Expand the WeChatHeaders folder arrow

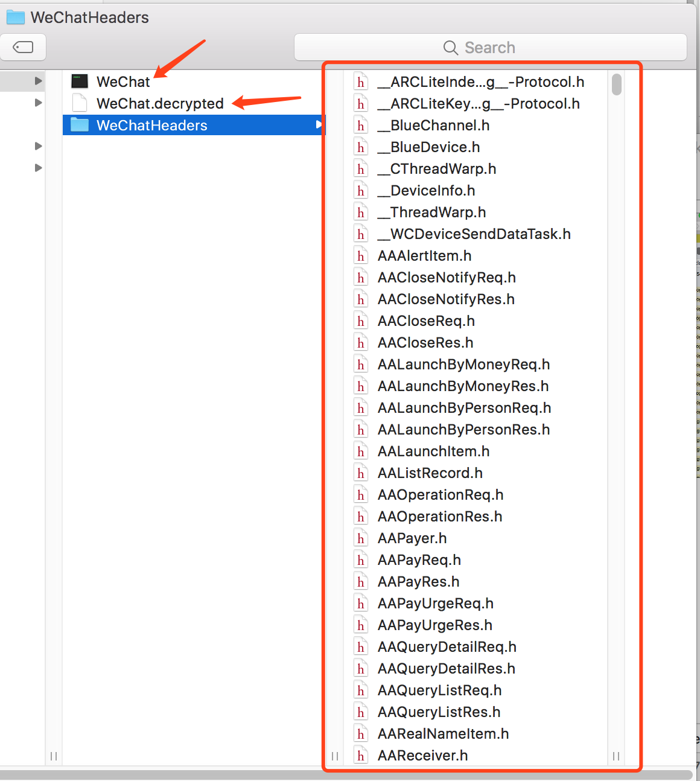319,125
